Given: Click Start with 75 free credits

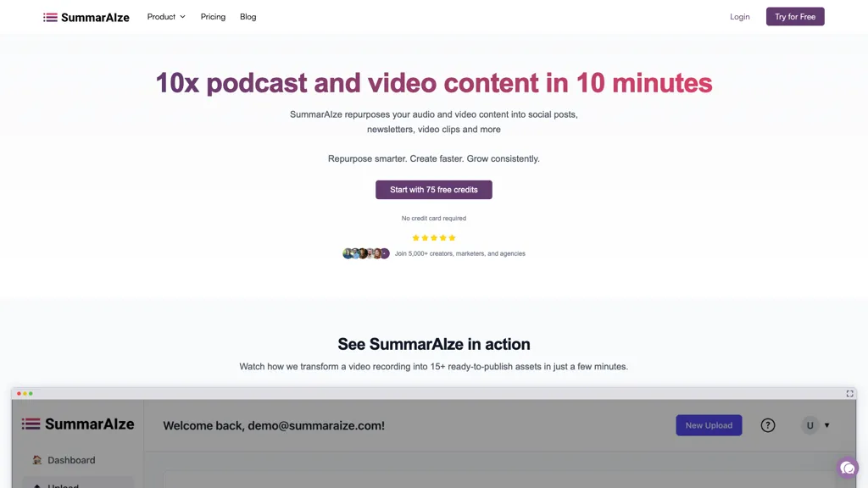Looking at the screenshot, I should [x=433, y=189].
